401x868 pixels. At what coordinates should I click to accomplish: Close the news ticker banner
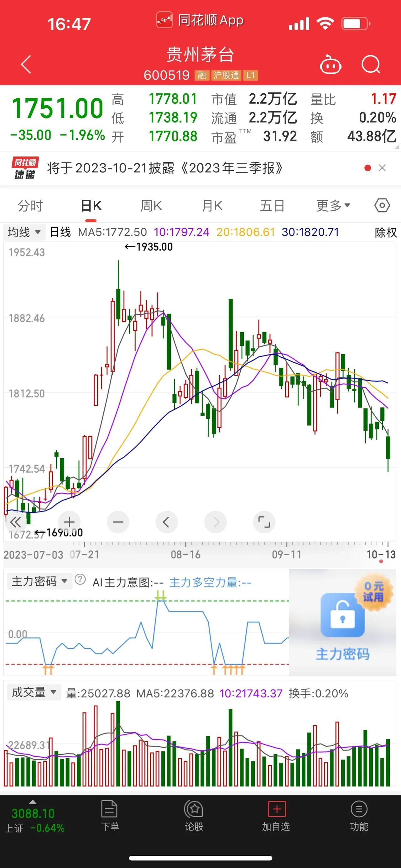point(382,168)
